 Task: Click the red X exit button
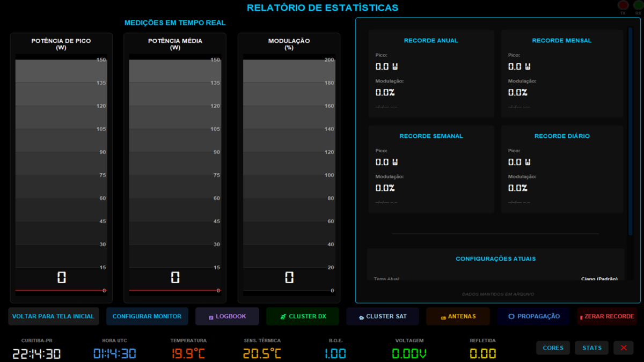click(623, 348)
